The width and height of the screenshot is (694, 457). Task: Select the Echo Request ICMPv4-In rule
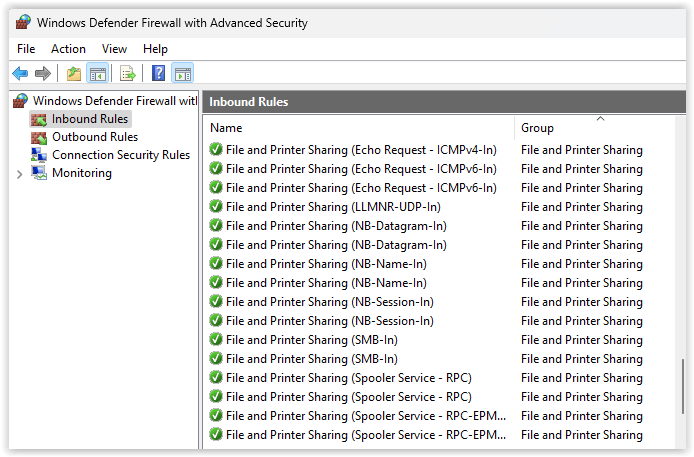(x=361, y=150)
